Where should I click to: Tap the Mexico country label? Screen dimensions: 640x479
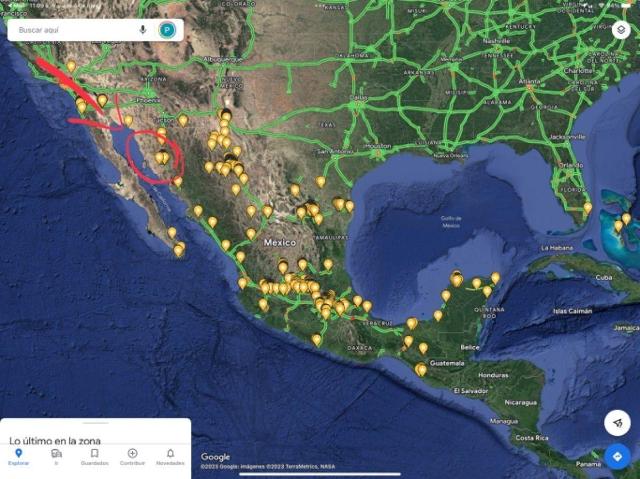tap(280, 243)
